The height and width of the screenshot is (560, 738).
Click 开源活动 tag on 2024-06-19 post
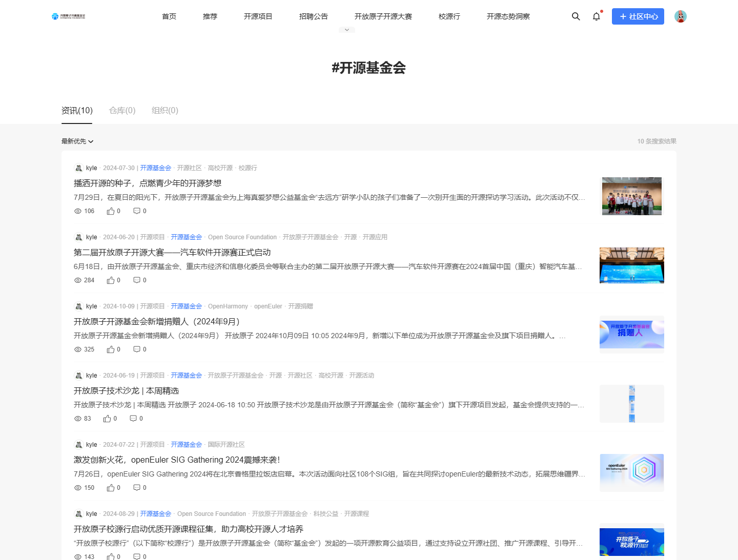tap(362, 376)
